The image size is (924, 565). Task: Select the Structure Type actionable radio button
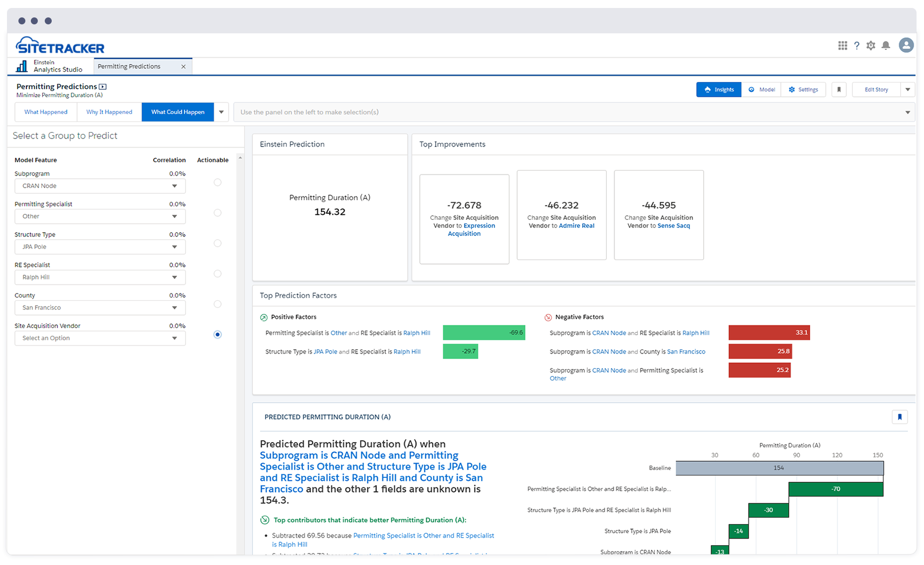(217, 243)
